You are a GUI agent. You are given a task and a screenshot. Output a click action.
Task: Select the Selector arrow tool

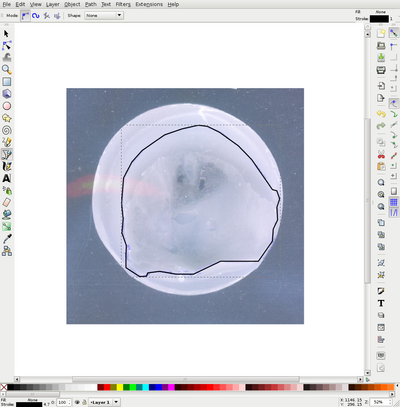[7, 34]
